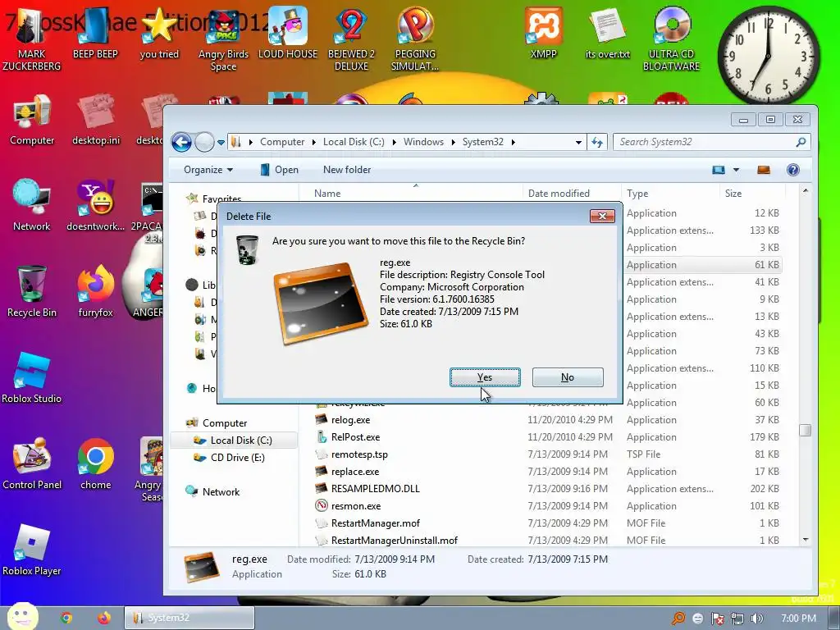Select replace.exe in the file list
The height and width of the screenshot is (630, 840).
pos(354,472)
